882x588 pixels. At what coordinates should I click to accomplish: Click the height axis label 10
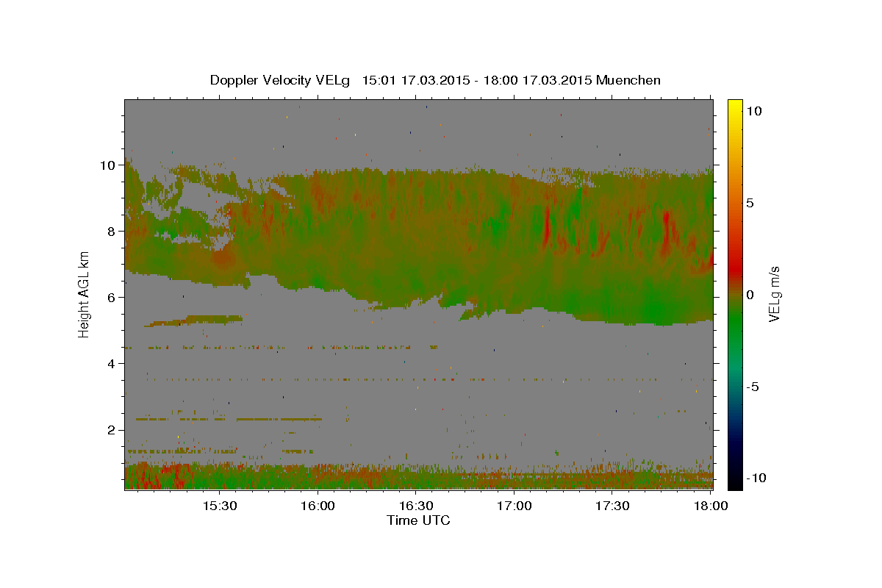(109, 165)
